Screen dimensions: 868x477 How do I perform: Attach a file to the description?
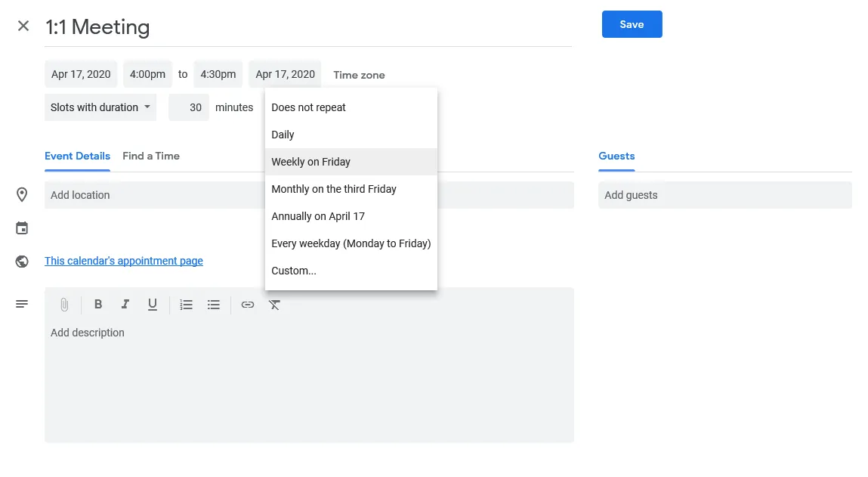click(64, 305)
